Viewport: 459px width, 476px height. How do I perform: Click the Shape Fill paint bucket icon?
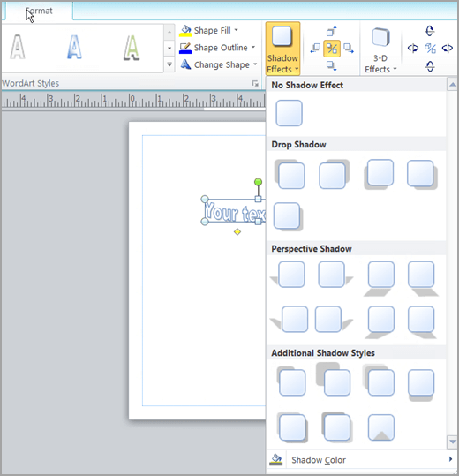point(185,31)
